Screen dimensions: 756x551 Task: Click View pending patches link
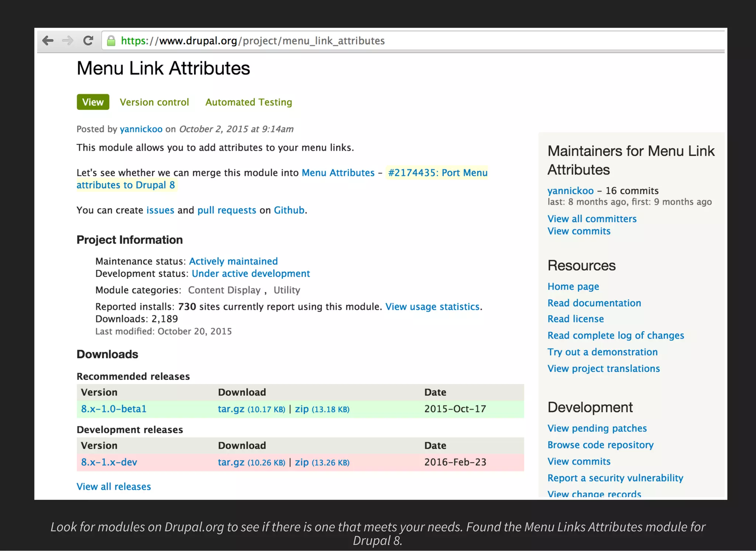tap(597, 429)
